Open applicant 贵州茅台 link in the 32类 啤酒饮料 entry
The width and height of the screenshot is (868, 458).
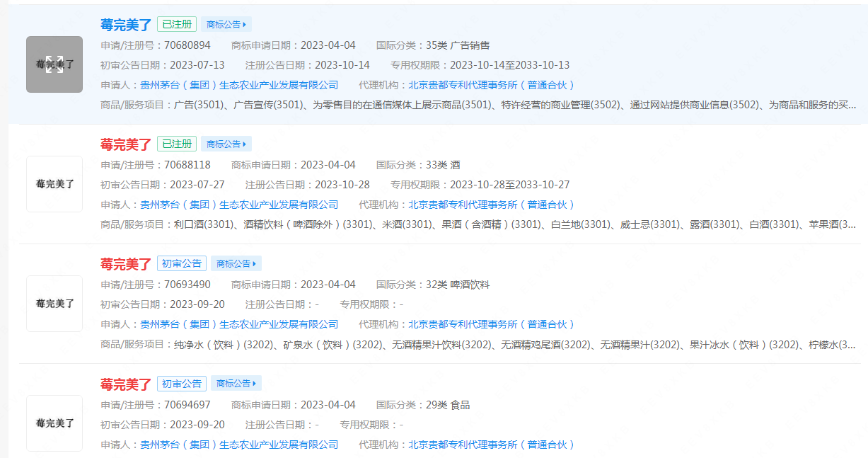tap(239, 324)
